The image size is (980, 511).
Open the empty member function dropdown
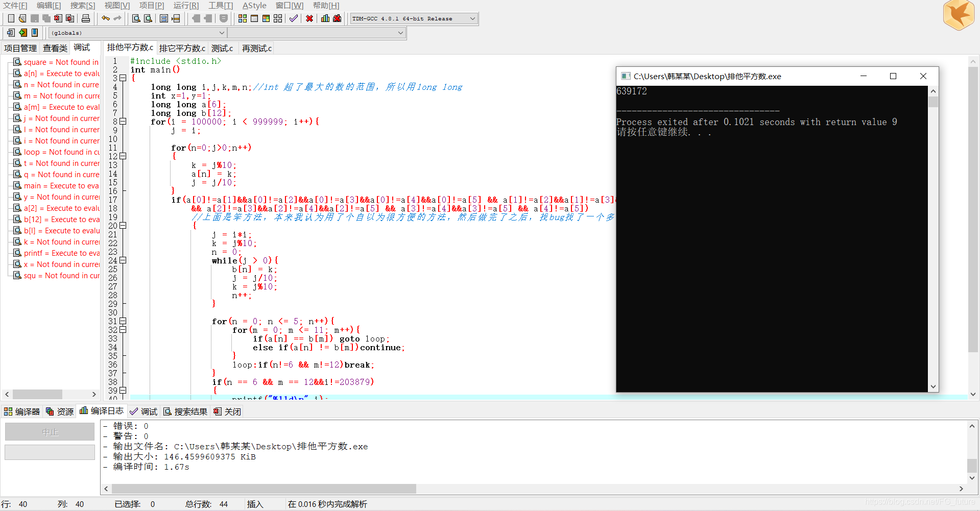coord(317,33)
